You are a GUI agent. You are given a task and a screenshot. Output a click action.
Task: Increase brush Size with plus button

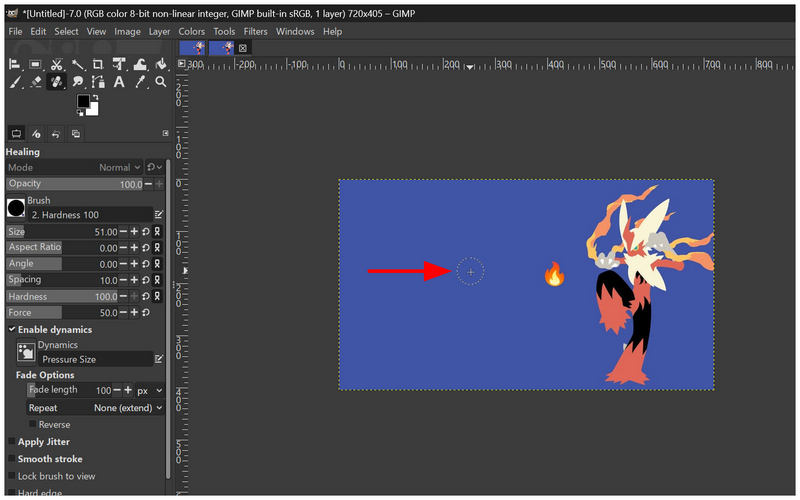(x=134, y=232)
